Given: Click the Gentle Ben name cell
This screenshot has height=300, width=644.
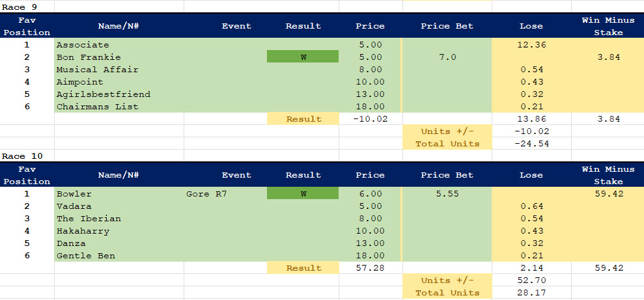Looking at the screenshot, I should 86,256.
